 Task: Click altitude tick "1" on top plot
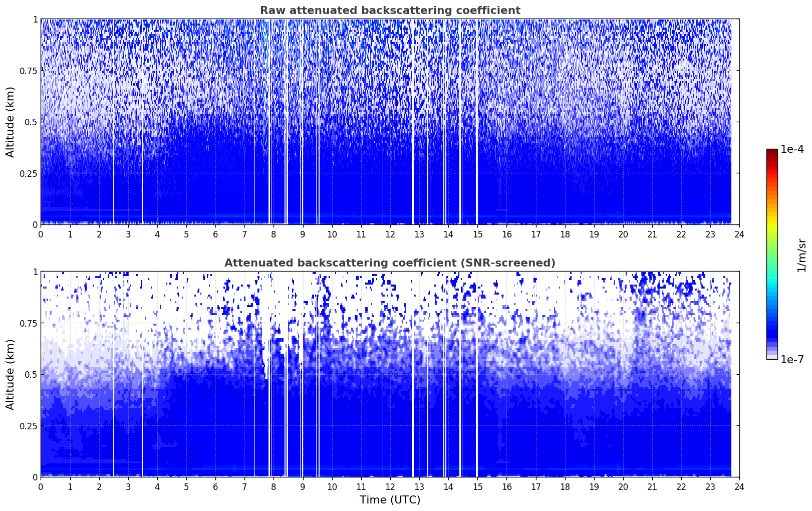click(x=35, y=19)
